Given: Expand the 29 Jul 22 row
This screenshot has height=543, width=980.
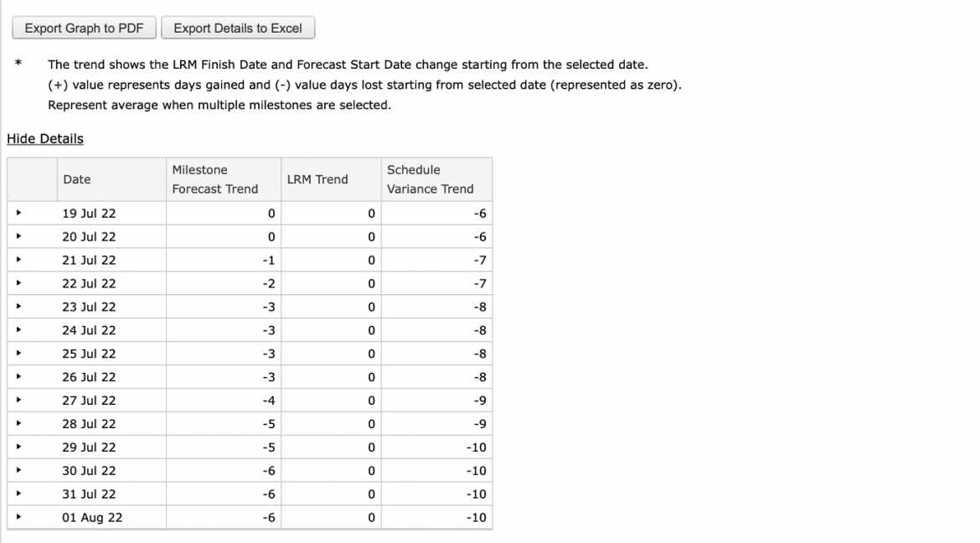Looking at the screenshot, I should click(x=18, y=447).
